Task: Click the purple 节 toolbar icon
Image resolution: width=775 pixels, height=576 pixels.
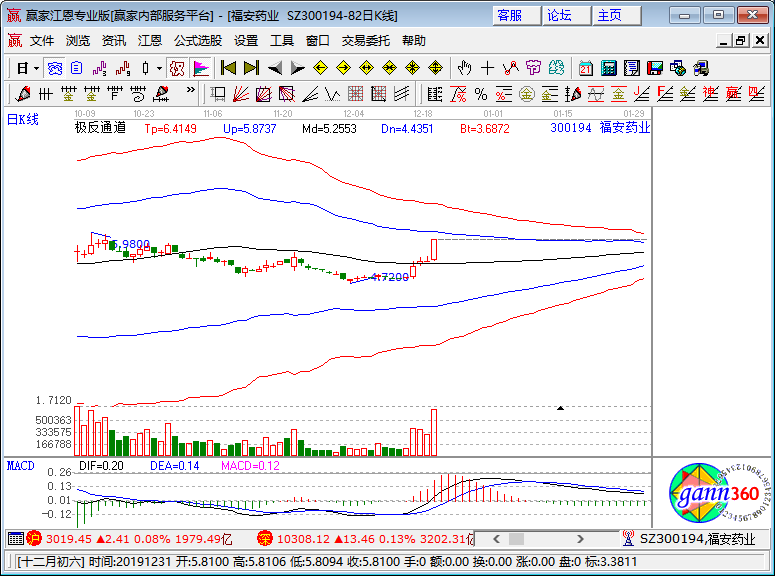Action: [x=533, y=68]
